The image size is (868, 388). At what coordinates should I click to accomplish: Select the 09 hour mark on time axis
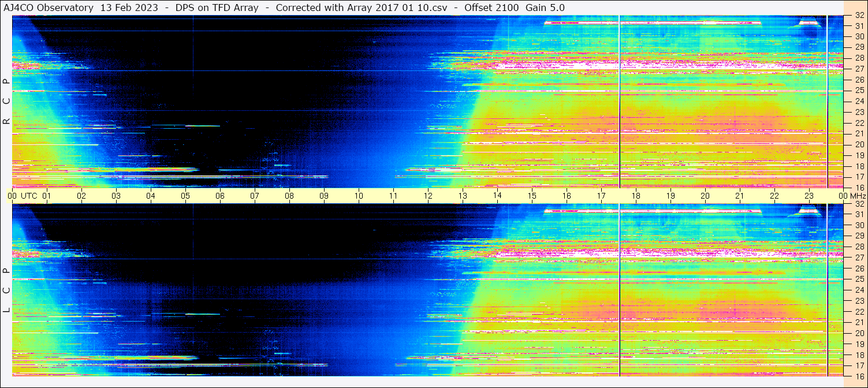click(324, 196)
